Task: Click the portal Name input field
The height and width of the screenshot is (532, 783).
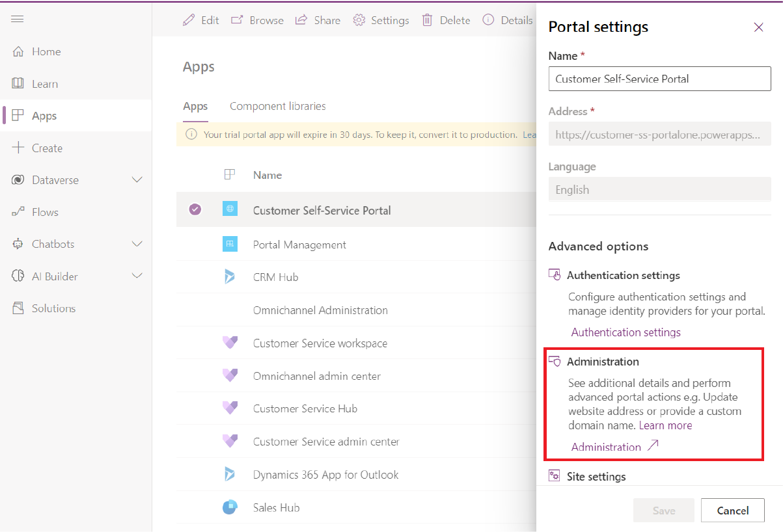Action: point(660,79)
